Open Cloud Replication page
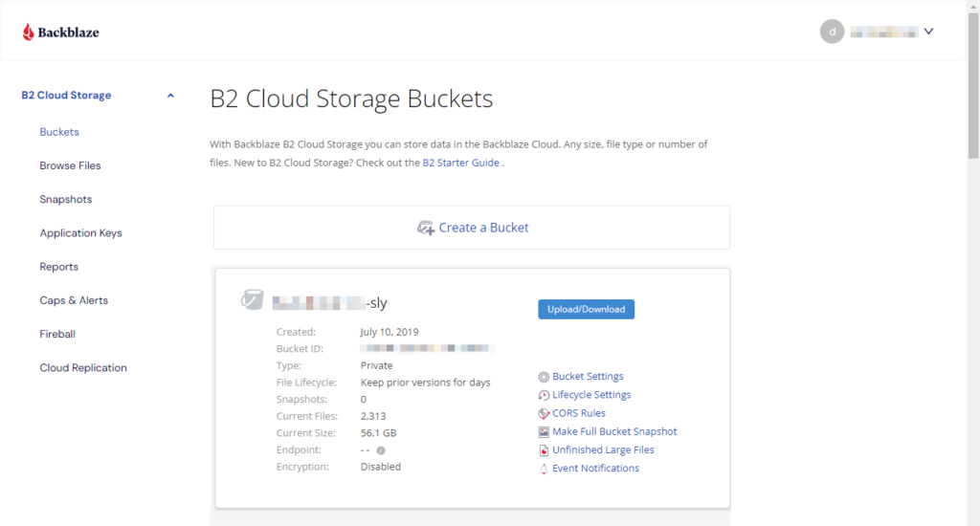The image size is (980, 526). tap(83, 368)
